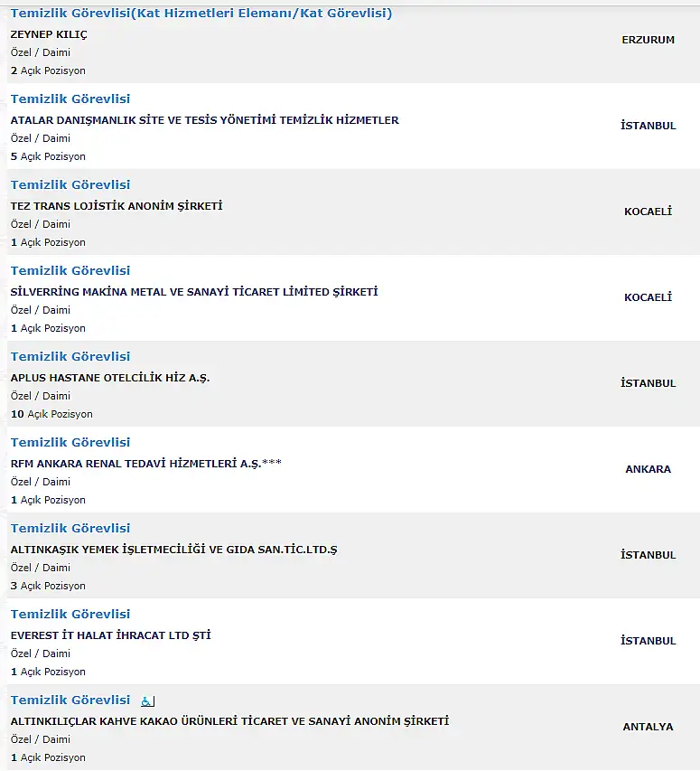Click the EVEREST İT HALAT İHRACAT company name
The width and height of the screenshot is (700, 771).
tap(110, 635)
